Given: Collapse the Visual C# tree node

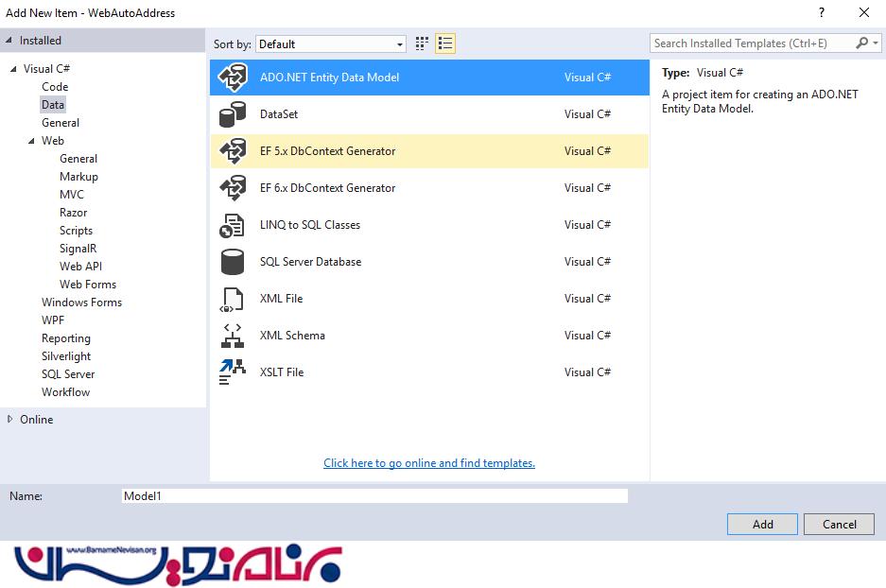Looking at the screenshot, I should pyautogui.click(x=13, y=69).
